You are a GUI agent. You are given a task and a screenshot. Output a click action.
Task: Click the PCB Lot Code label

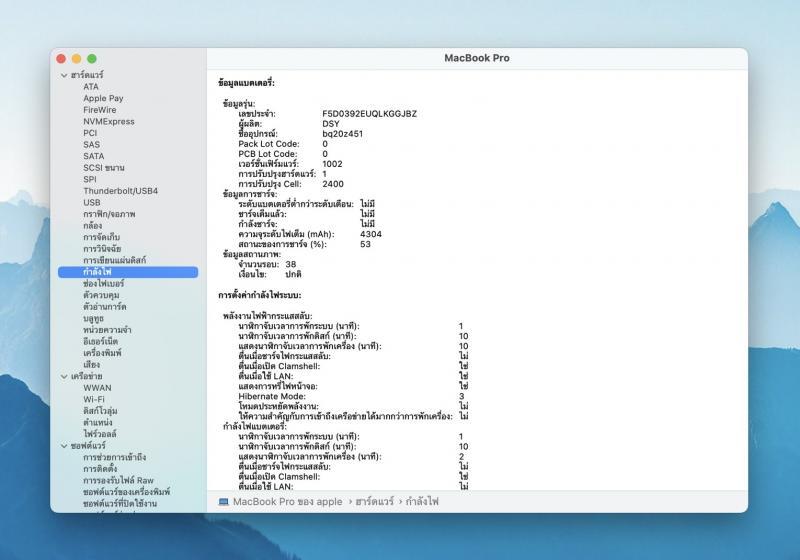(x=268, y=154)
